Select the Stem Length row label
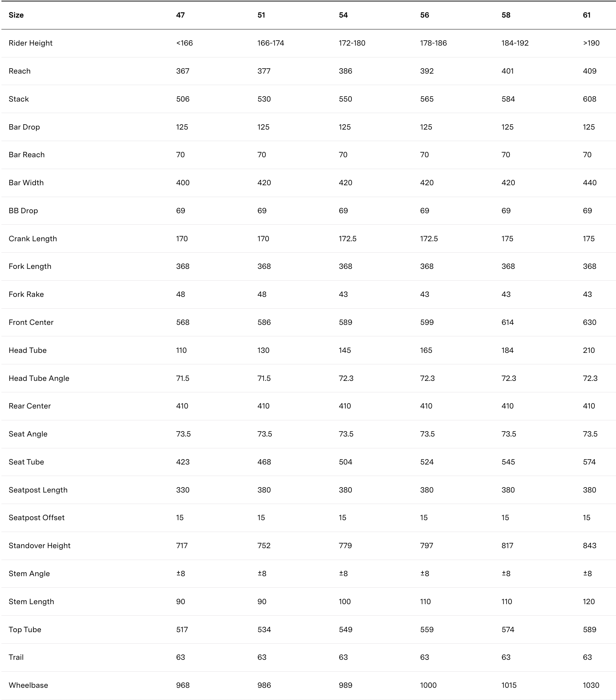This screenshot has height=700, width=616. click(x=31, y=602)
